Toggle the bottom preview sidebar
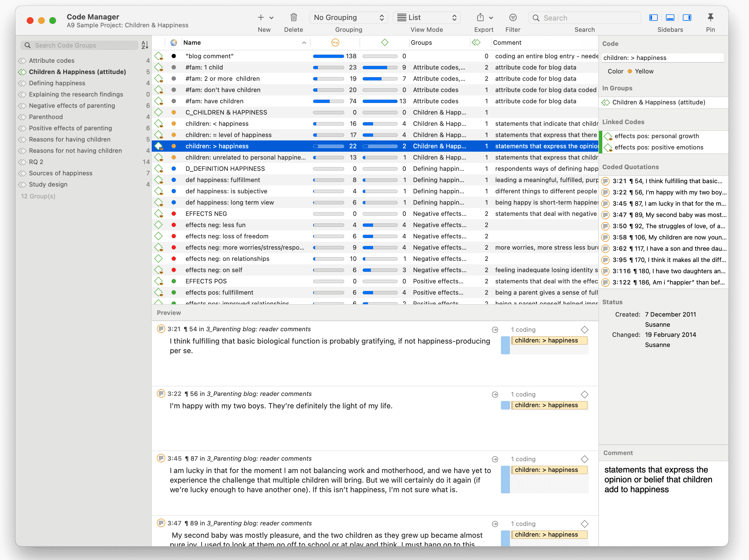Viewport: 749px width, 560px height. (x=670, y=18)
